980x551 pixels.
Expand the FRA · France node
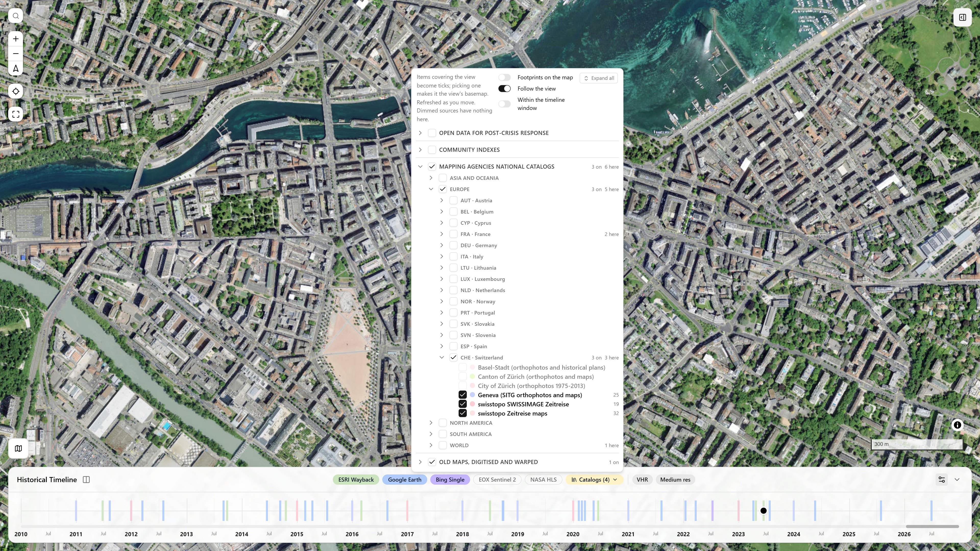(441, 234)
